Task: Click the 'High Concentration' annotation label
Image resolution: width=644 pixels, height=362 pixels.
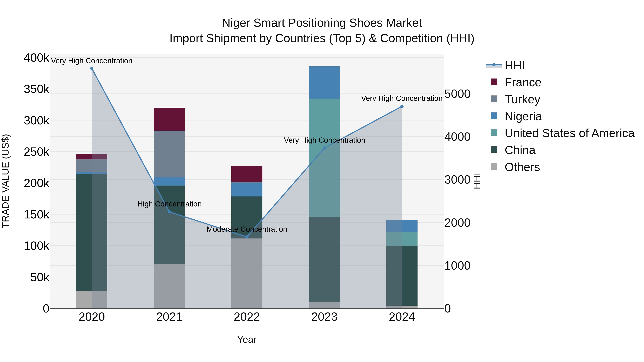Action: point(170,204)
